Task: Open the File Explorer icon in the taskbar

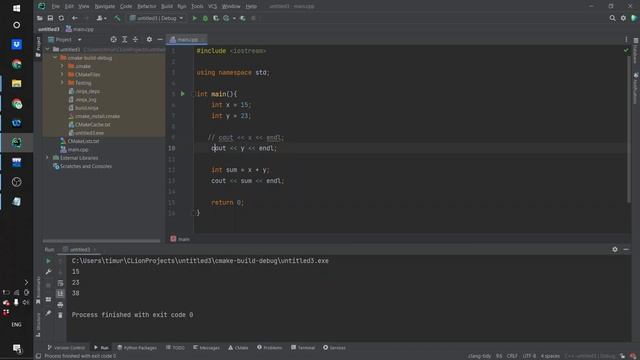Action: (16, 84)
